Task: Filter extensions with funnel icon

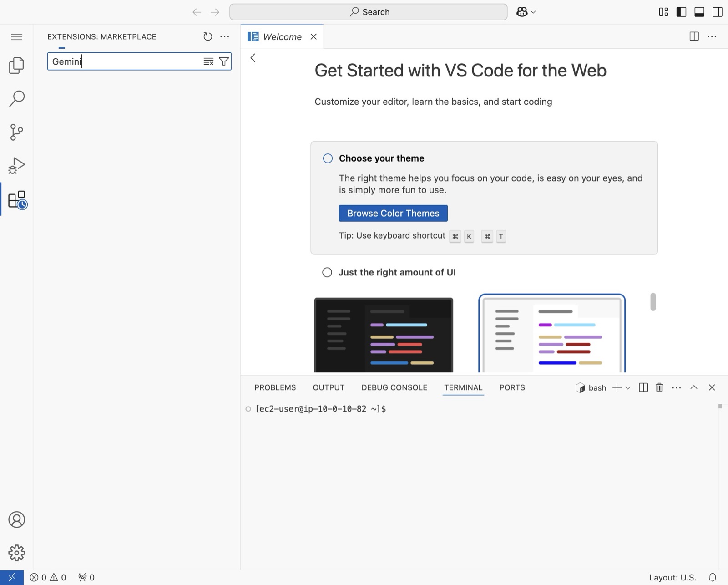Action: [224, 61]
